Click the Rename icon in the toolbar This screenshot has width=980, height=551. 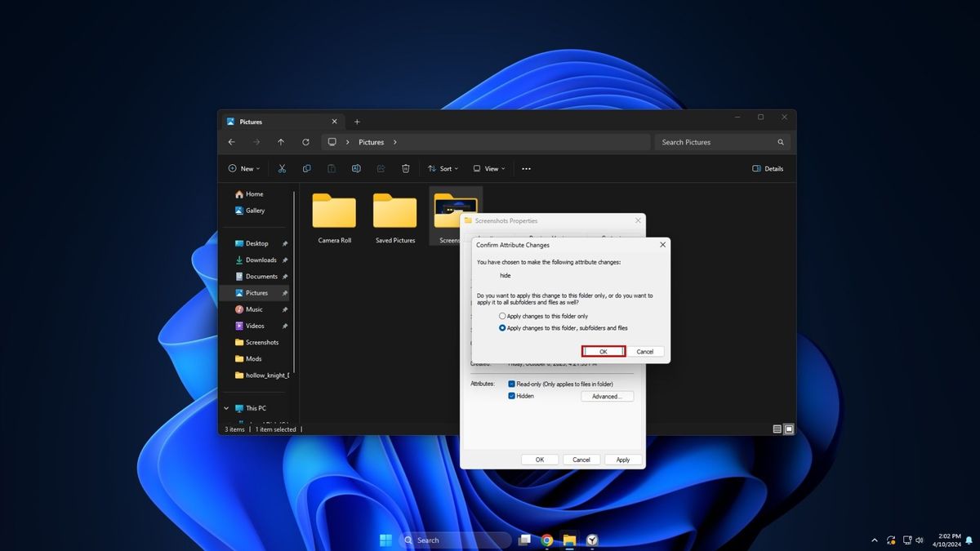(355, 168)
